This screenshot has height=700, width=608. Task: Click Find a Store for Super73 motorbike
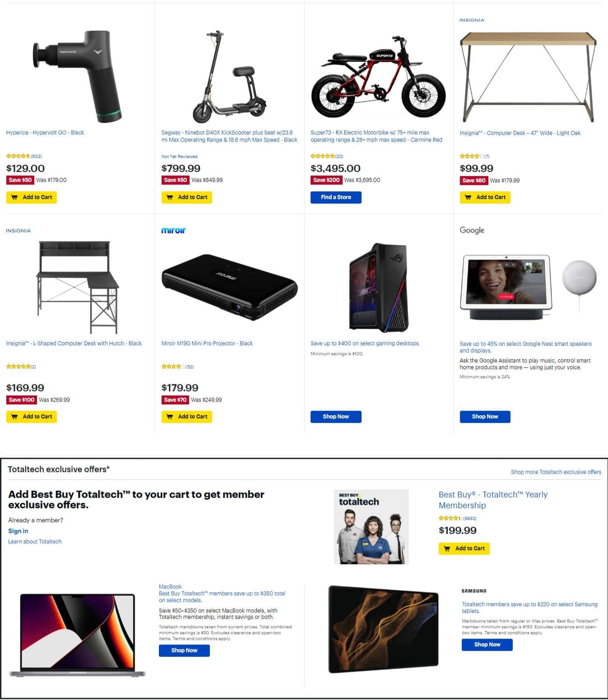[336, 197]
